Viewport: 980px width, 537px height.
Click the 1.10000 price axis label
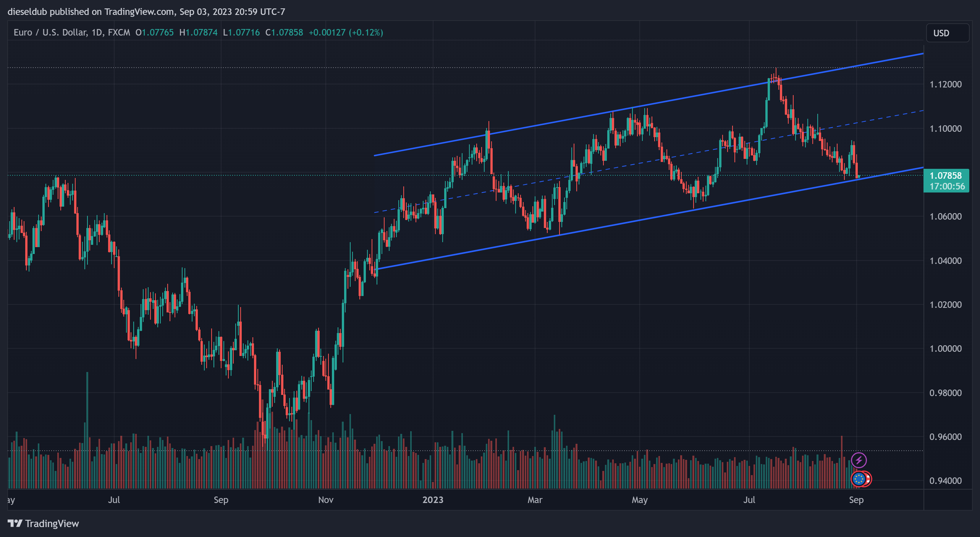pyautogui.click(x=946, y=129)
